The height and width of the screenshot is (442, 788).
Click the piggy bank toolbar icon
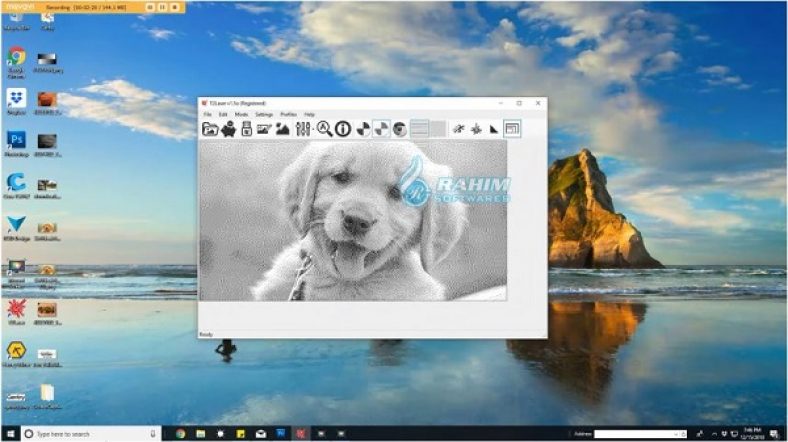(x=229, y=129)
